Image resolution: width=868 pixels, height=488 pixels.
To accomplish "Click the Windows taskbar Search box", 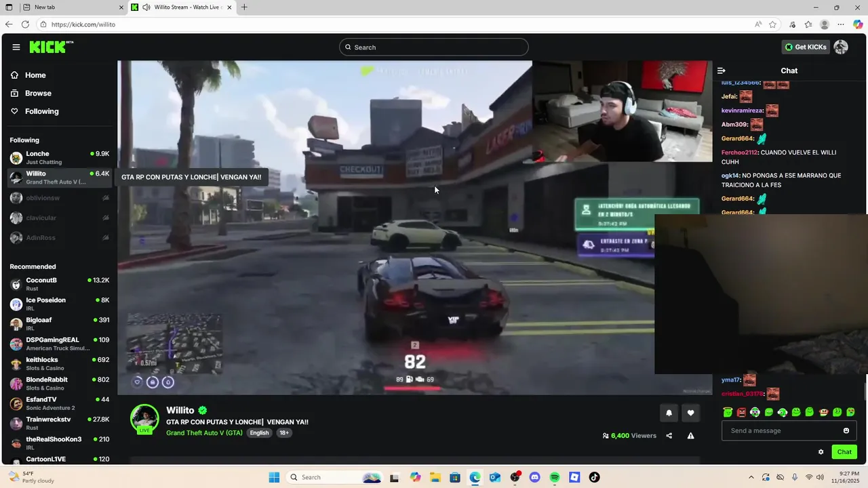I will coord(335,477).
